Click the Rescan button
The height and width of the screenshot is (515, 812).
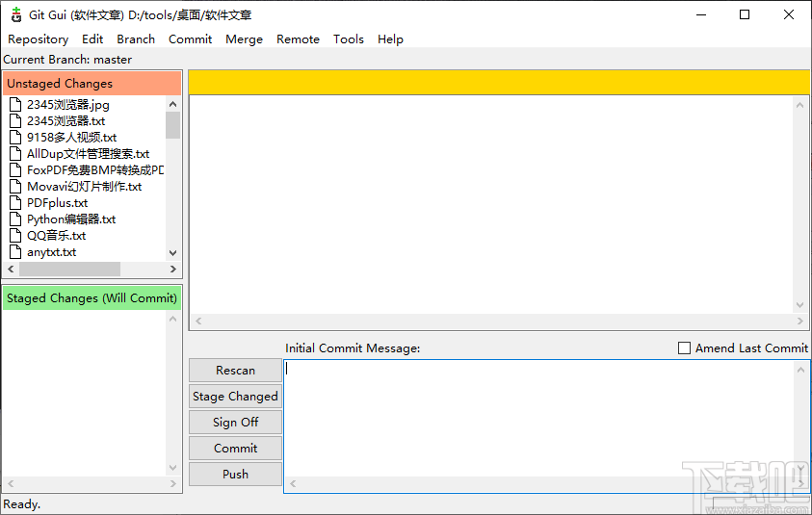coord(235,371)
